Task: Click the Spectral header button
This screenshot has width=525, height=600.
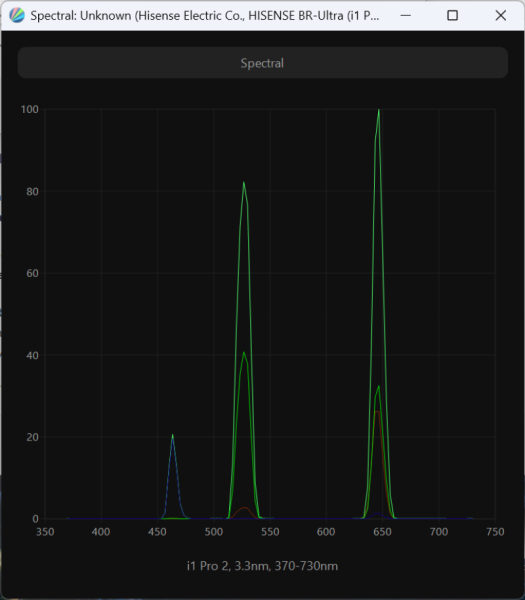Action: click(x=262, y=63)
